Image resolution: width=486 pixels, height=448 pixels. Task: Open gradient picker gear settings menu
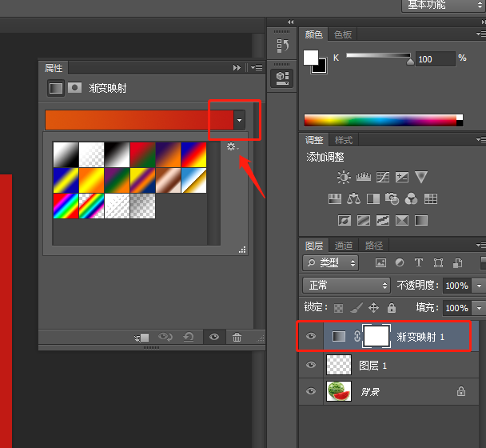[x=233, y=146]
